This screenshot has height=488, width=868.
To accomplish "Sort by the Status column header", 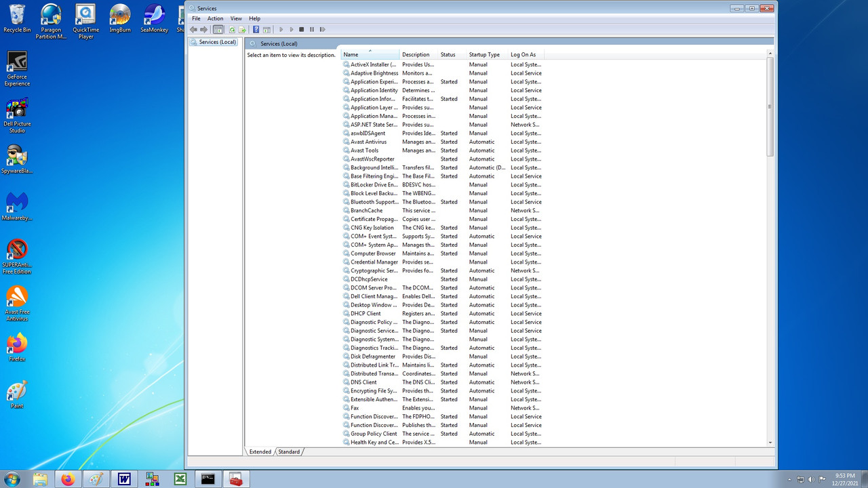I will (452, 54).
